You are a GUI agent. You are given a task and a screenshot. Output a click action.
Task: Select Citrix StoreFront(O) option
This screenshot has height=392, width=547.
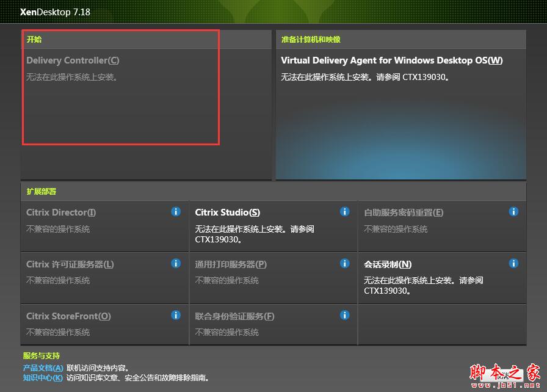tap(69, 316)
